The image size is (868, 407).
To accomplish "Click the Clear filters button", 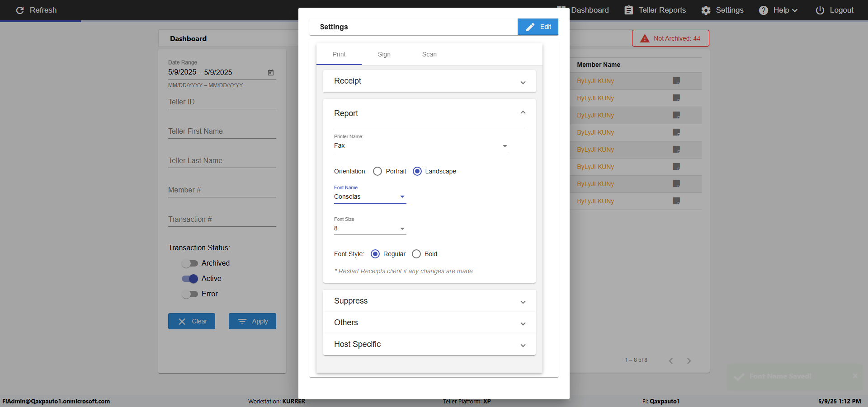I will tap(192, 321).
